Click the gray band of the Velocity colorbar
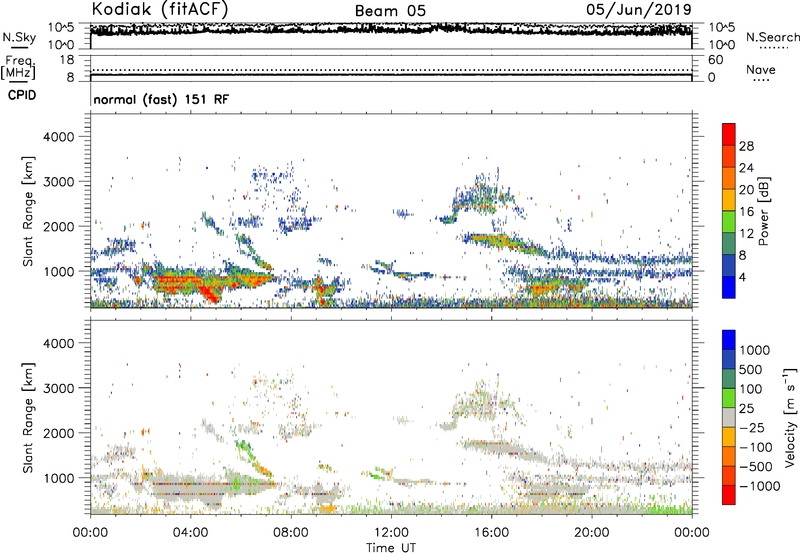Image resolution: width=800 pixels, height=554 pixels. coord(729,417)
